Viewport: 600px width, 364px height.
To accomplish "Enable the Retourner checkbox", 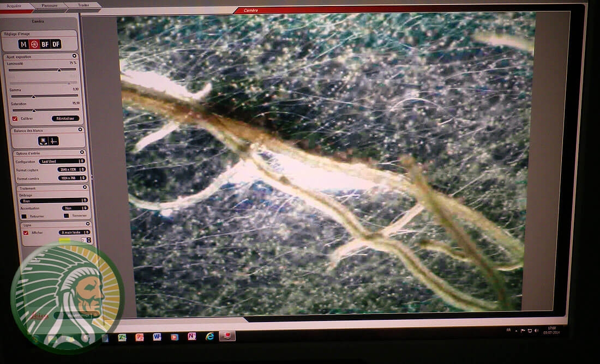I will coord(24,216).
